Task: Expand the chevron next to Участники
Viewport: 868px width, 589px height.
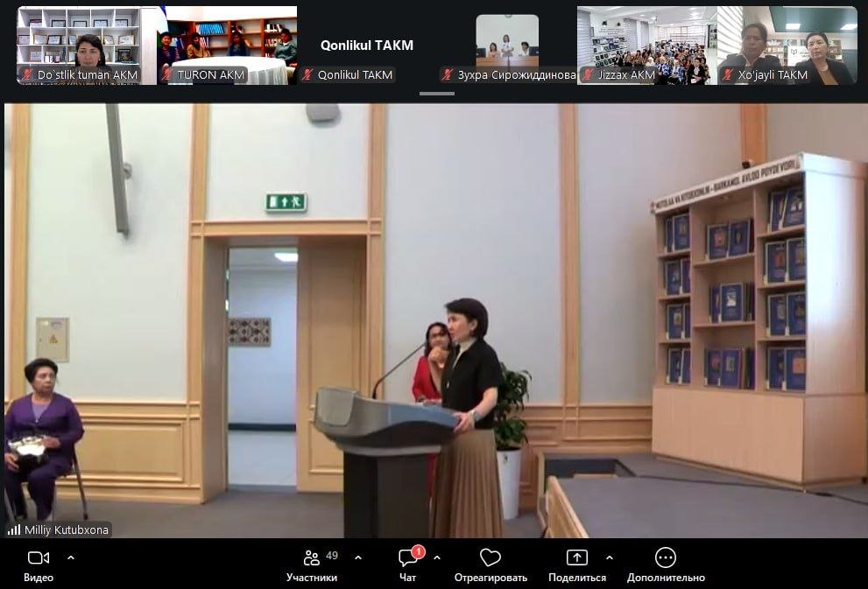Action: 357,557
